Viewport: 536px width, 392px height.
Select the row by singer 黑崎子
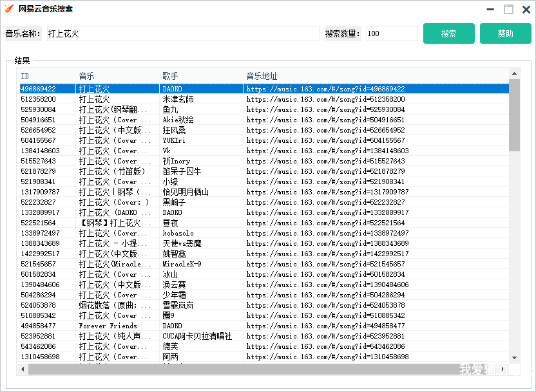[264, 202]
